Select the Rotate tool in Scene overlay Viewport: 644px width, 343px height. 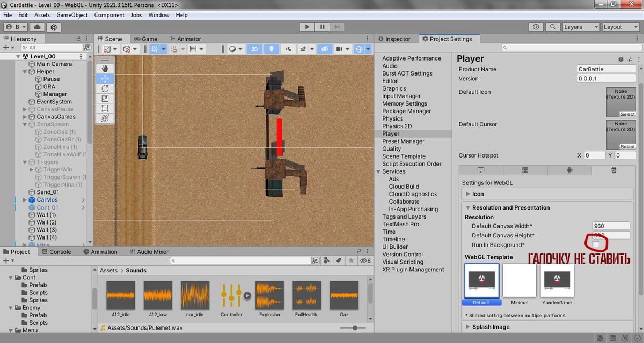[105, 88]
